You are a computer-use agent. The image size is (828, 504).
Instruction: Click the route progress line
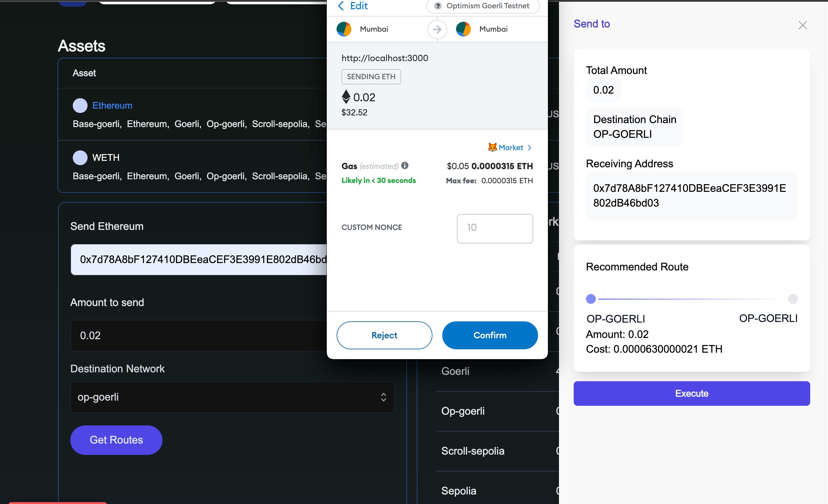(692, 299)
